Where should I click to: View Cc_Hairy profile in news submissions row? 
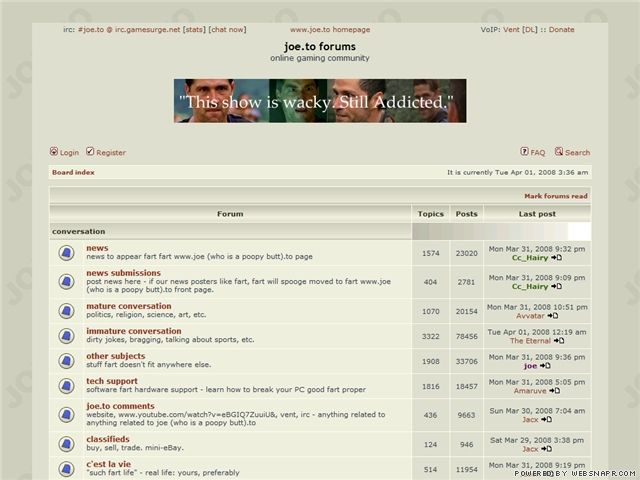530,287
